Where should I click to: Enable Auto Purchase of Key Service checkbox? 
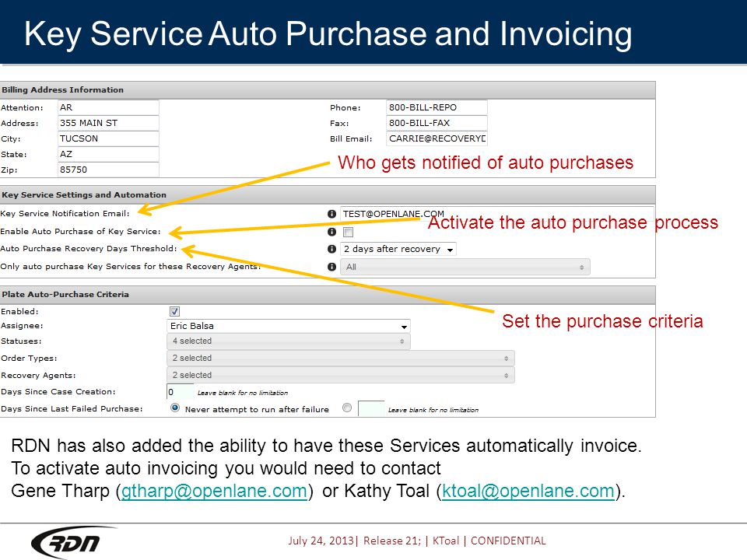coord(349,232)
